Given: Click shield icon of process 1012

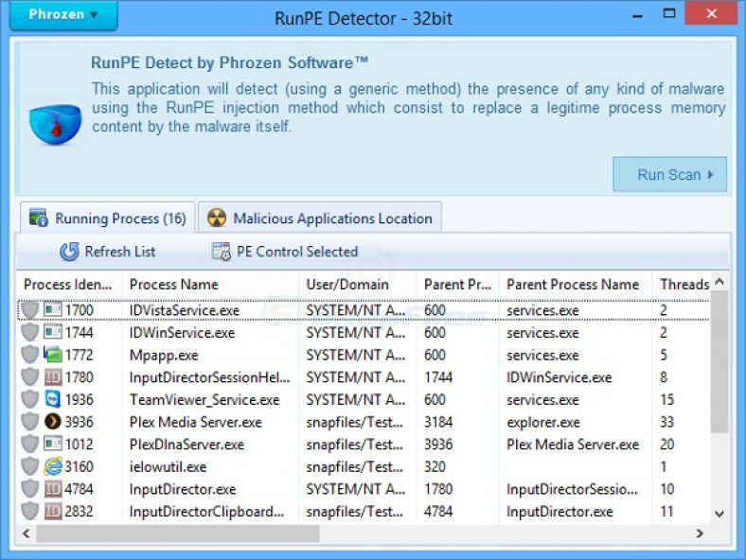Looking at the screenshot, I should pos(30,444).
